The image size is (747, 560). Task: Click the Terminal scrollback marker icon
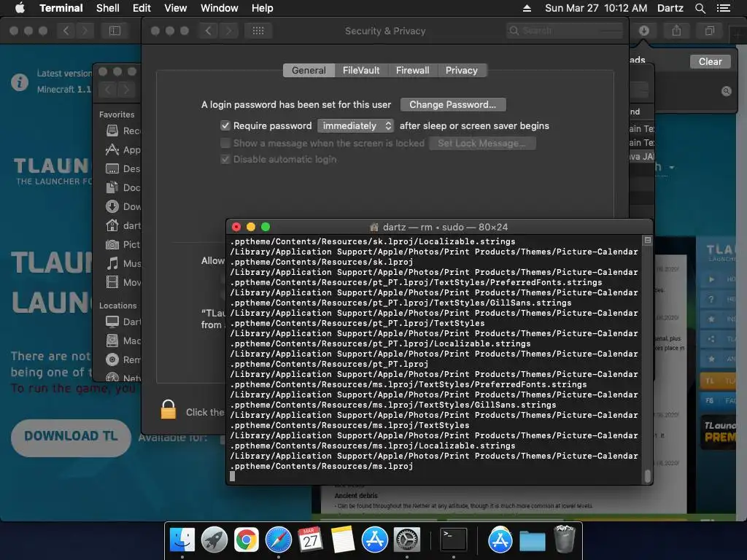[x=648, y=241]
